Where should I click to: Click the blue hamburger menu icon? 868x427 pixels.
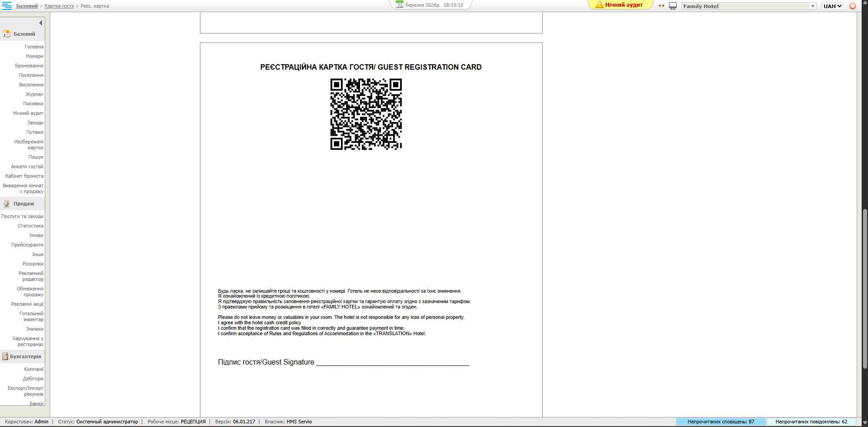(7, 6)
